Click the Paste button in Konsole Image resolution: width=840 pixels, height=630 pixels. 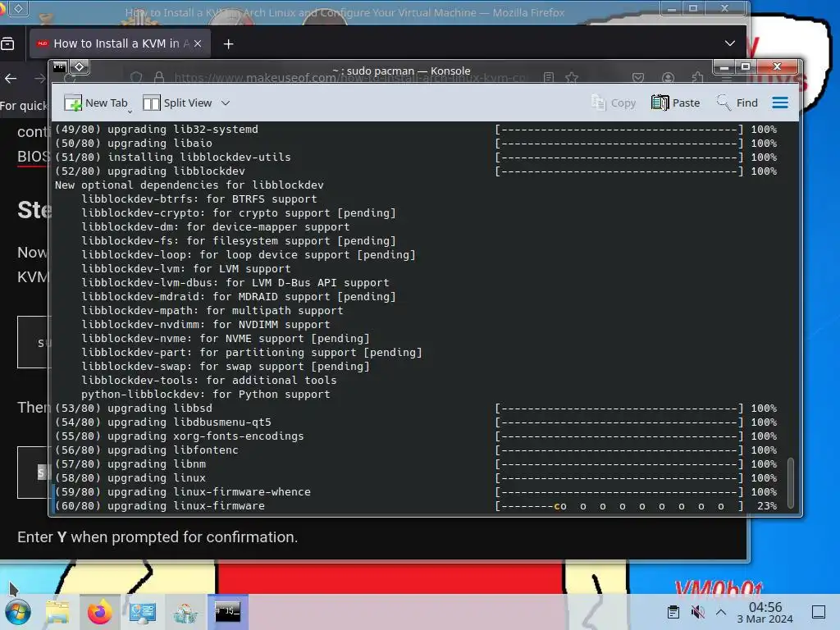click(676, 103)
